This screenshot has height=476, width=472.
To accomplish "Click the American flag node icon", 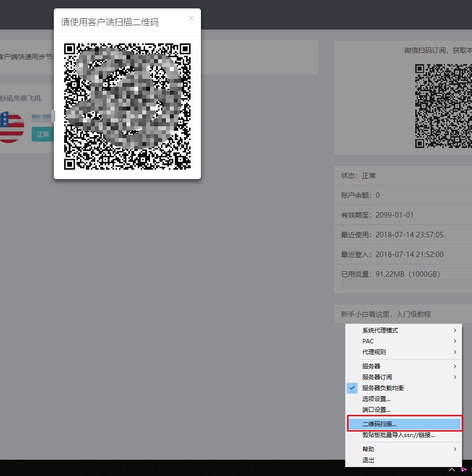I will [x=11, y=127].
